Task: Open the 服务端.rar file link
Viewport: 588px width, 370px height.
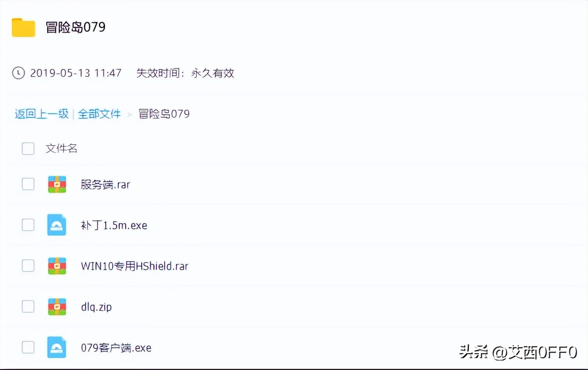Action: point(106,185)
